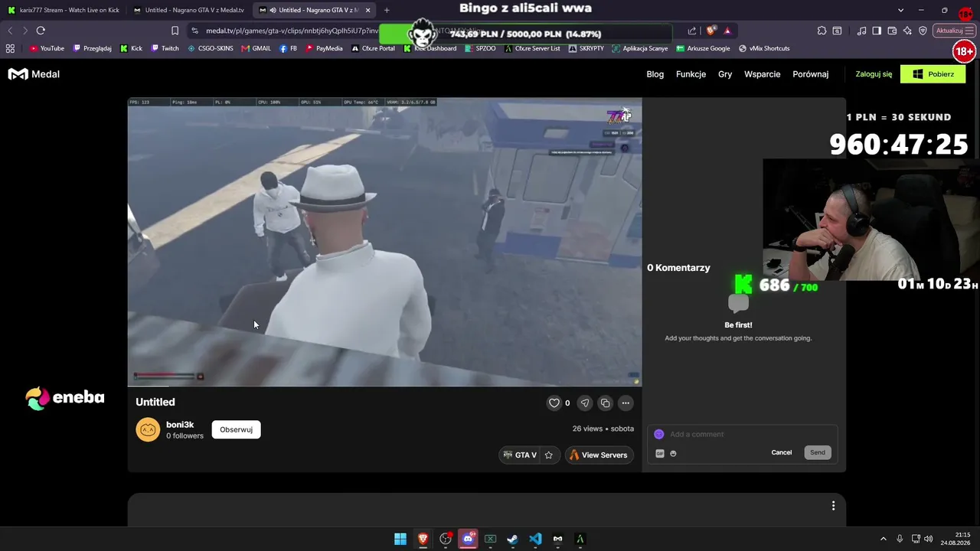980x551 pixels.
Task: Open the CSGO-SKINS bookmark
Action: pos(211,48)
